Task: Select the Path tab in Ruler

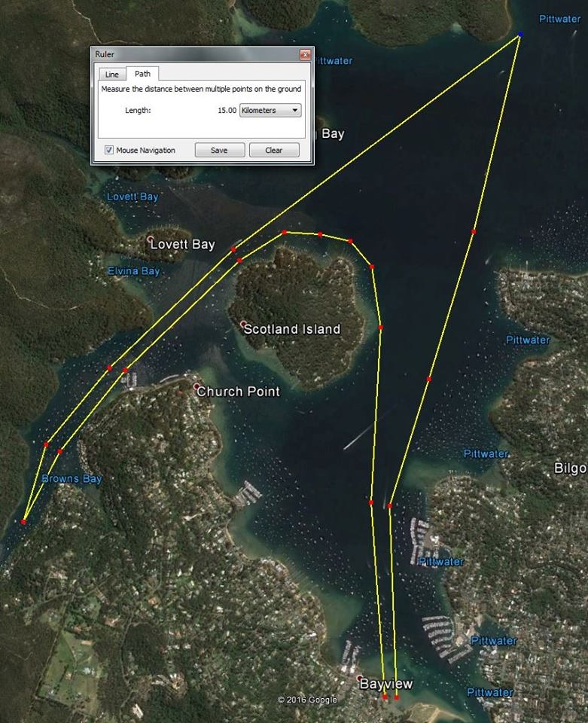Action: tap(142, 73)
